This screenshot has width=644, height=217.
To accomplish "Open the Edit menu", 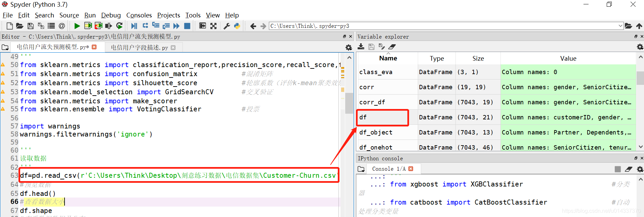I will point(24,15).
